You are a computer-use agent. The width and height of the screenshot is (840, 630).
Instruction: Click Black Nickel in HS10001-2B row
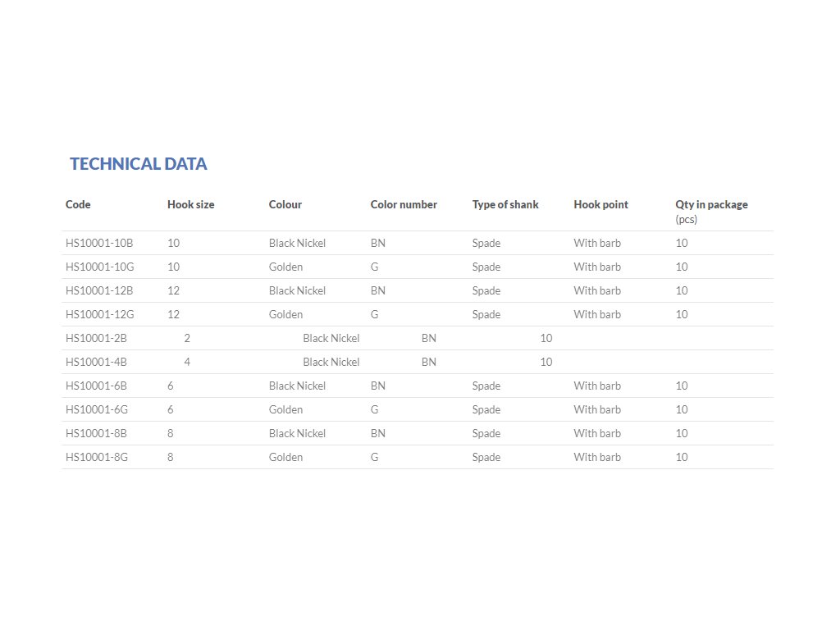point(331,338)
